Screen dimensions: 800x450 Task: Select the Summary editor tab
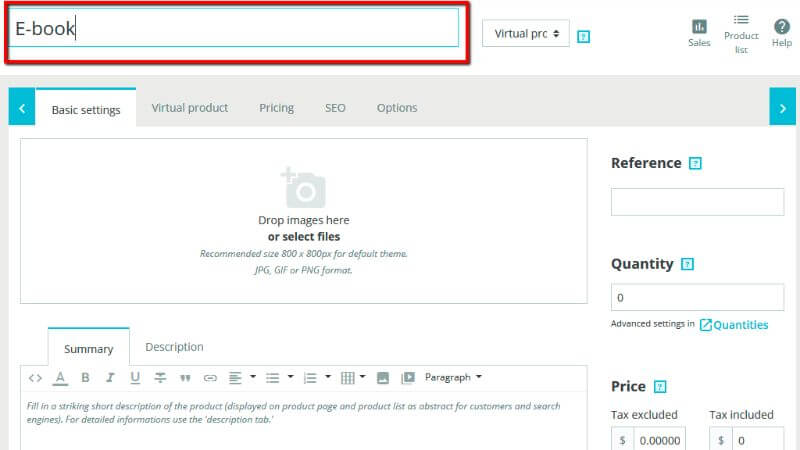tap(89, 348)
